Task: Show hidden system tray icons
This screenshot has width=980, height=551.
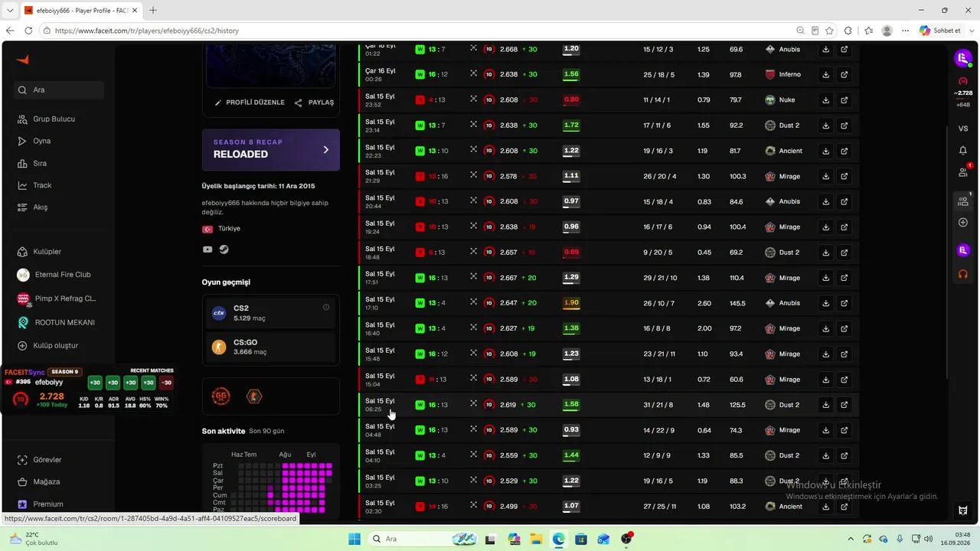Action: tap(851, 539)
